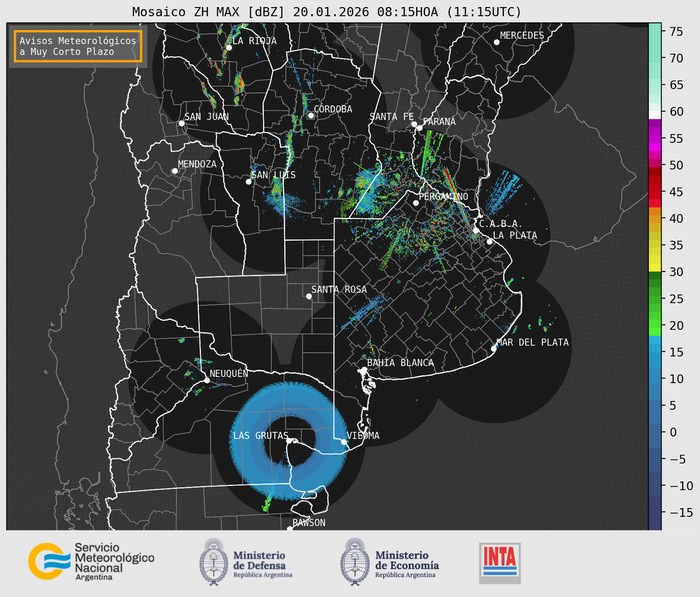Screen dimensions: 700x597
Task: Select the San Luis marker dot
Action: (x=249, y=182)
